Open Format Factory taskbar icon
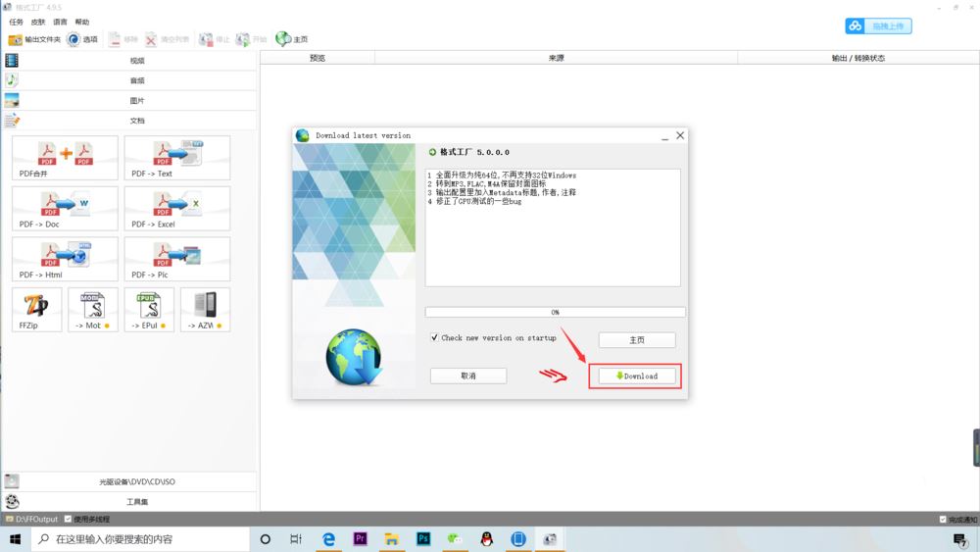This screenshot has height=552, width=980. point(550,539)
